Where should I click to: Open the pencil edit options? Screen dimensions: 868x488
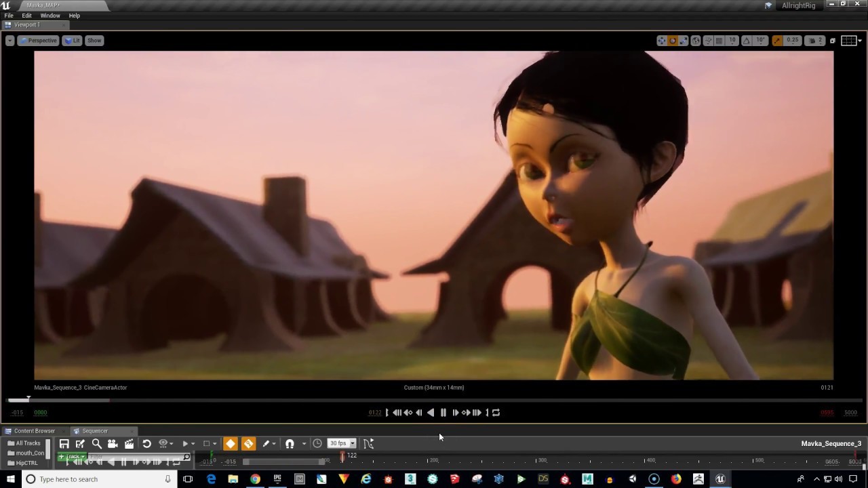click(269, 444)
